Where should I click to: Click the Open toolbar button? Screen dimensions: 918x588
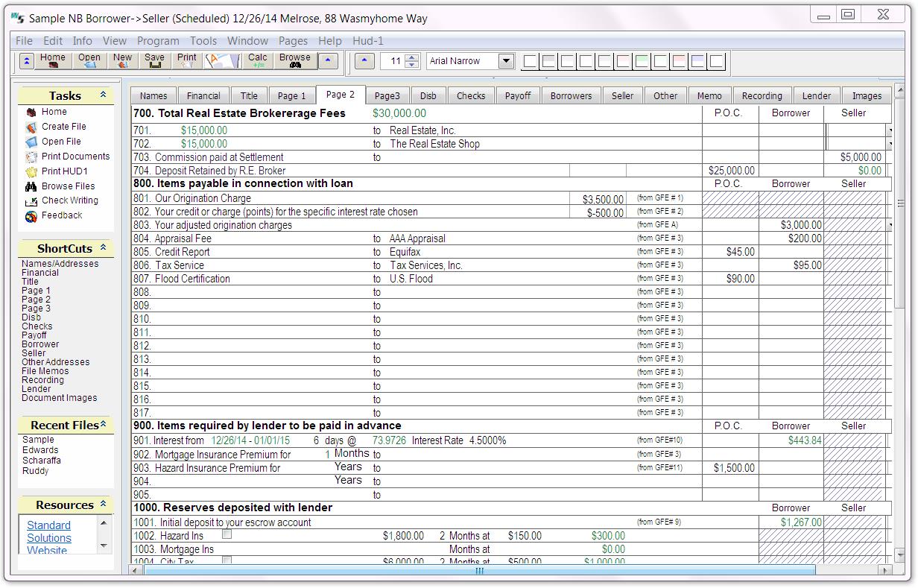(x=89, y=61)
